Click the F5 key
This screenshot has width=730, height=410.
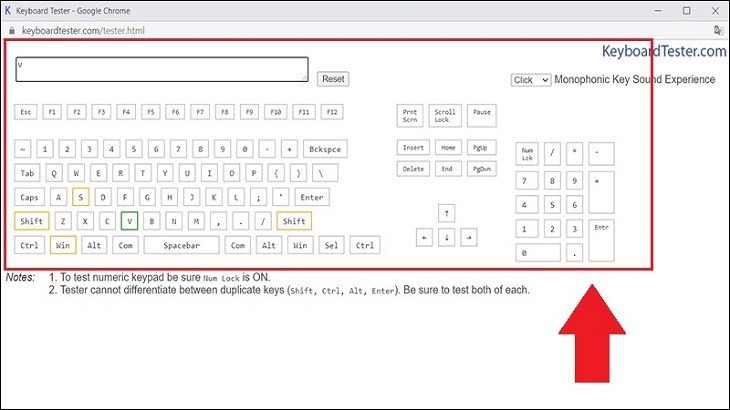point(150,112)
